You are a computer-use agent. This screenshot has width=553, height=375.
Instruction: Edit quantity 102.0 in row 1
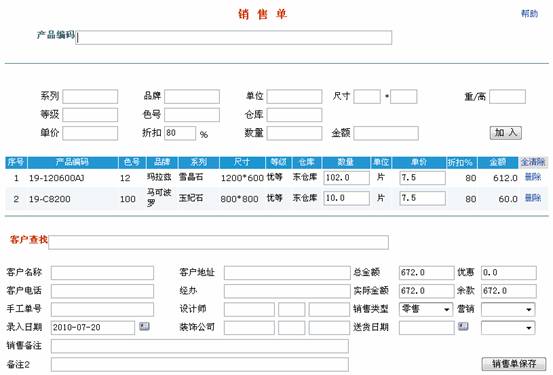[x=347, y=178]
